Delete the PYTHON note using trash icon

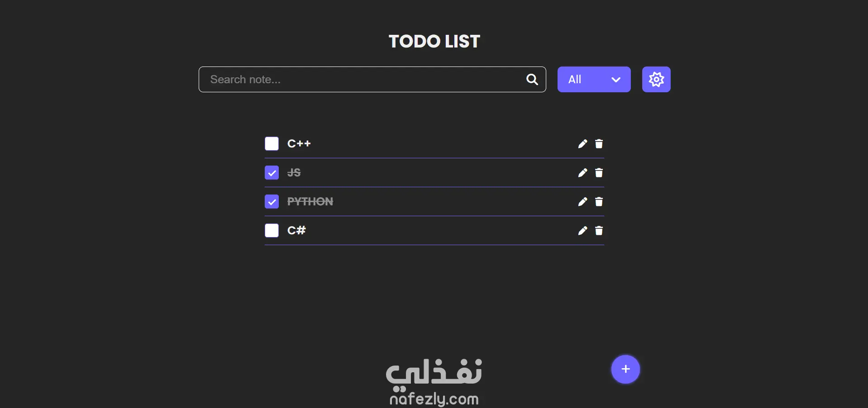point(599,202)
